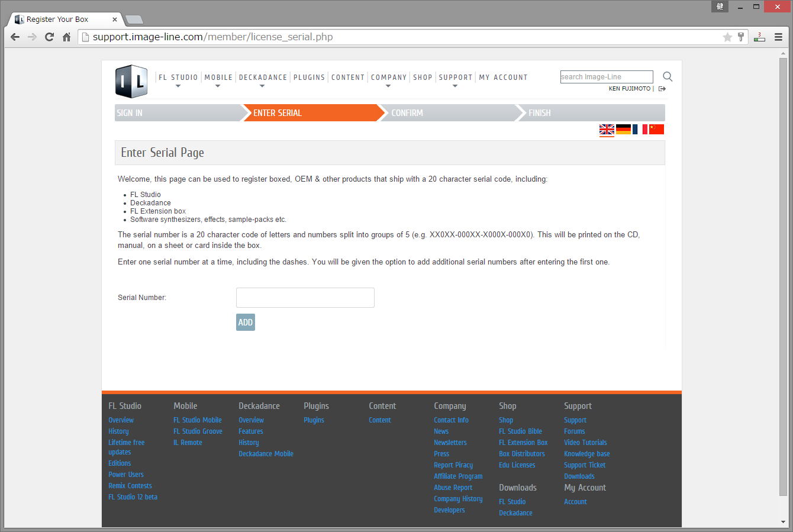Open a new browser tab

[x=134, y=20]
